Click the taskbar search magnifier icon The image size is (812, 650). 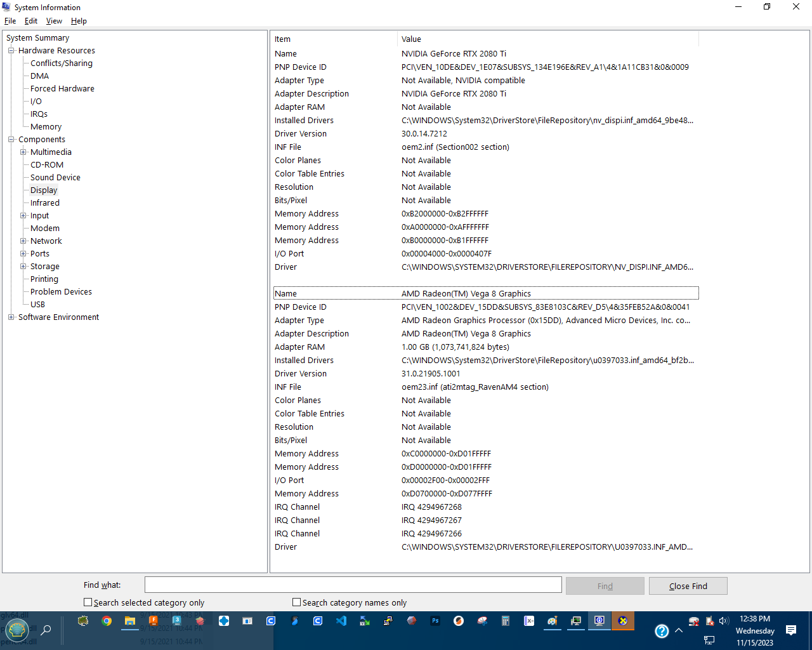(x=46, y=630)
